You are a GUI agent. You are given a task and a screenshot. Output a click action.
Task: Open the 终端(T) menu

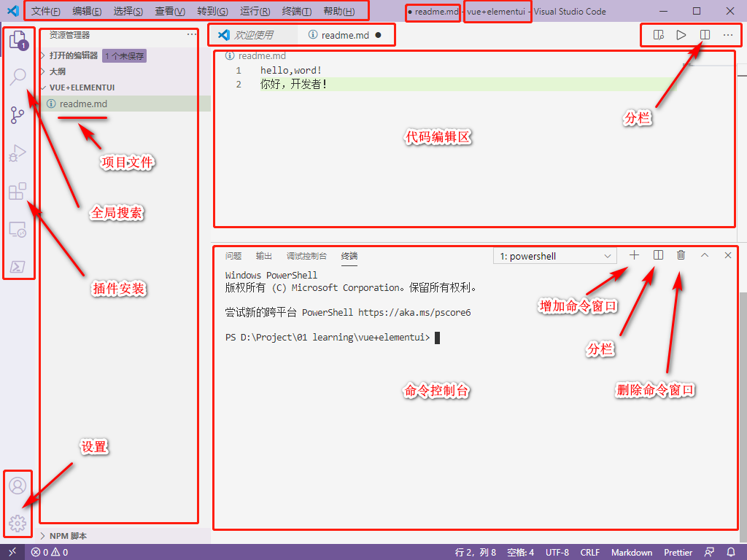click(296, 11)
